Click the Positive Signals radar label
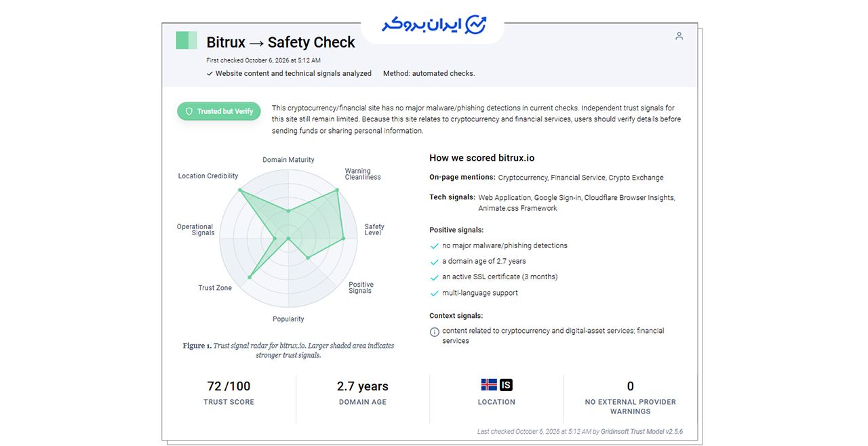The image size is (868, 446). pos(361,288)
